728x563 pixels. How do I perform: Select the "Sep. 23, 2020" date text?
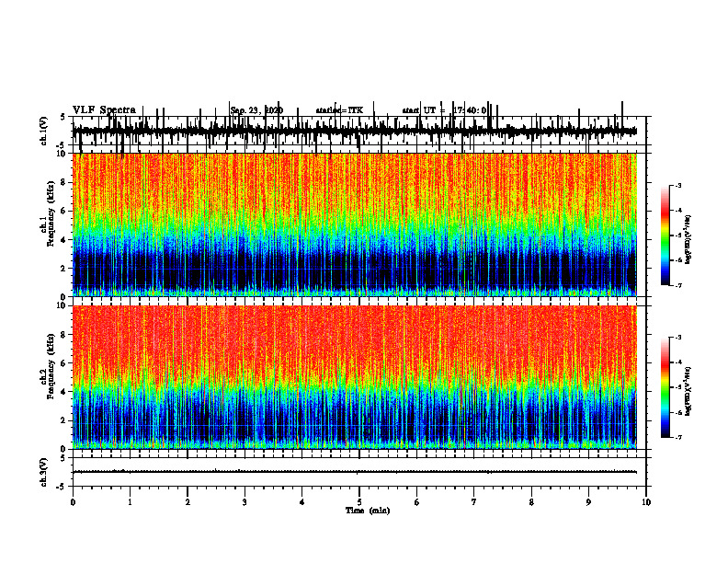click(256, 110)
